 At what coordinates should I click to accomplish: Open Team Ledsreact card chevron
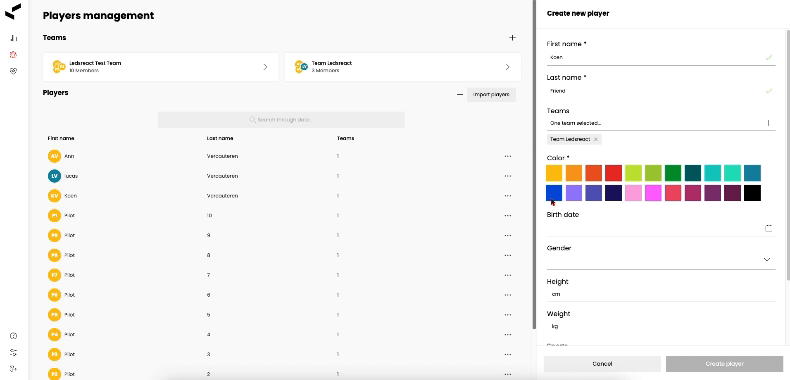click(x=507, y=67)
